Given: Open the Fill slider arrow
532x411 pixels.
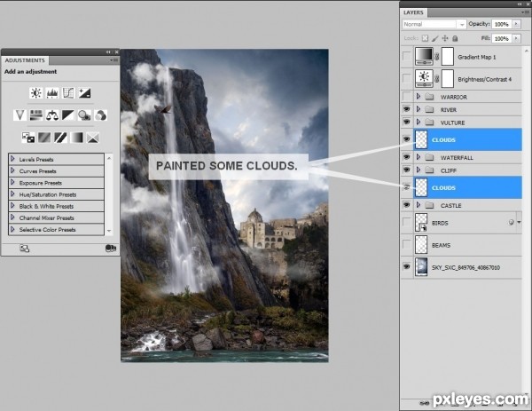Looking at the screenshot, I should [x=516, y=38].
